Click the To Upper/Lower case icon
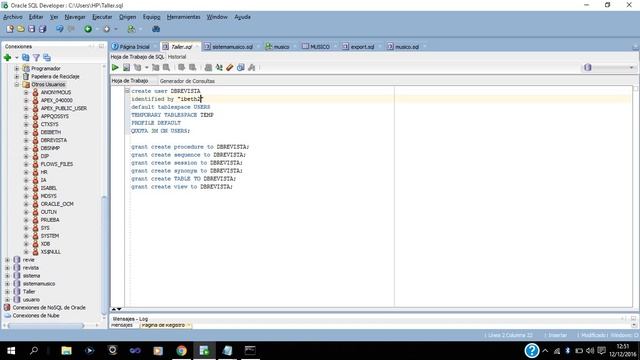This screenshot has height=360, width=640. pyautogui.click(x=219, y=68)
